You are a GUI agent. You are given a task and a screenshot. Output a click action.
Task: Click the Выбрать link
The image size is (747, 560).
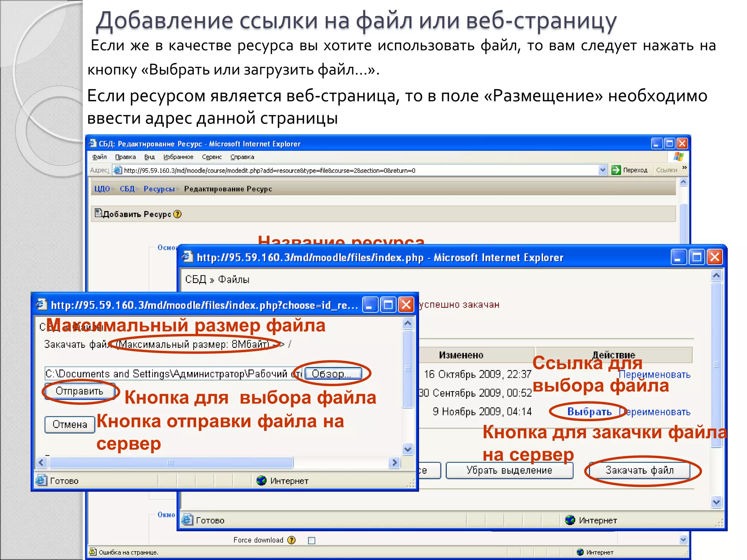589,412
